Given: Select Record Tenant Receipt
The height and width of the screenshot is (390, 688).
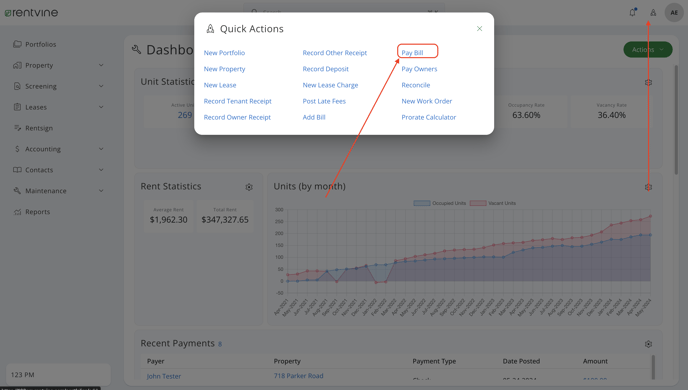Looking at the screenshot, I should [x=237, y=101].
